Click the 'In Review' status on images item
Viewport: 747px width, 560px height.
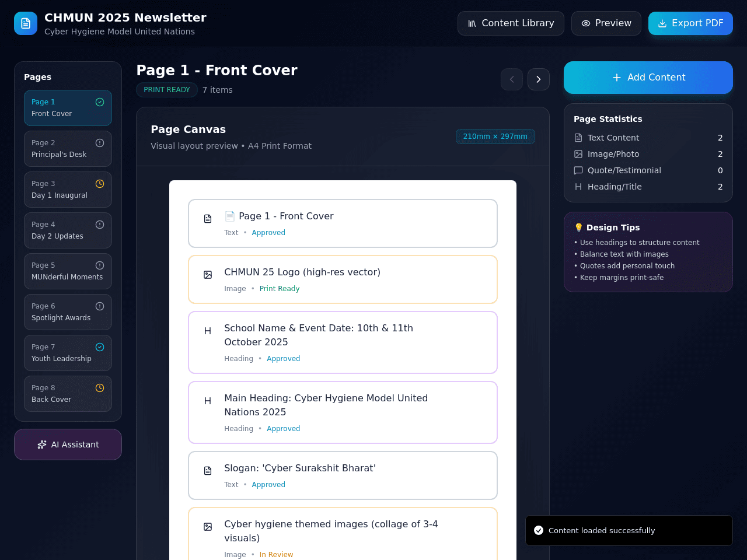pos(276,555)
